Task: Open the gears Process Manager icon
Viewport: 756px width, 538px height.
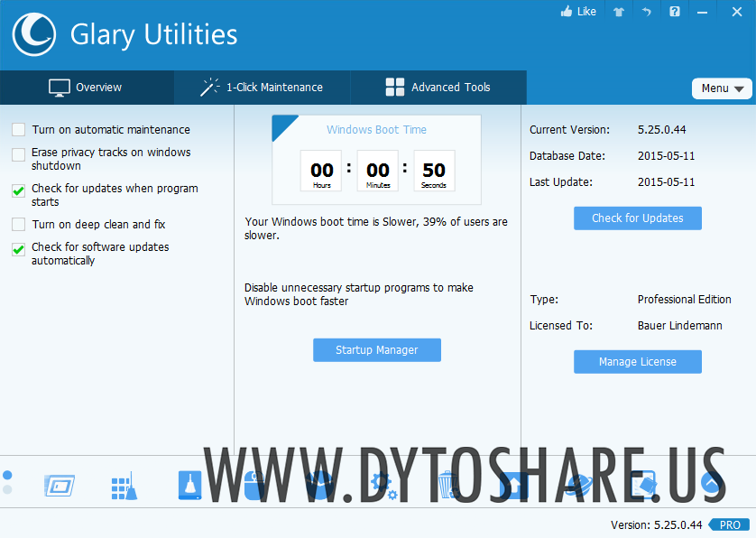Action: (x=383, y=486)
